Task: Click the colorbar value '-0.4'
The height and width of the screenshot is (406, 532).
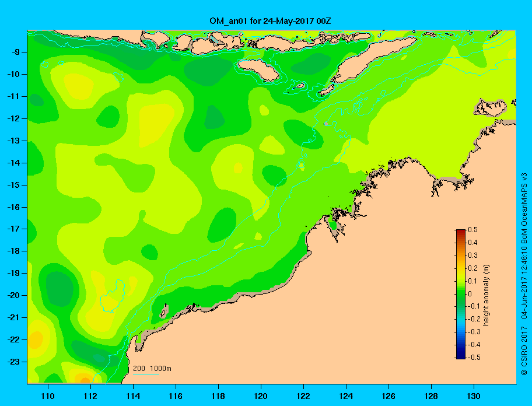Action: pos(474,345)
